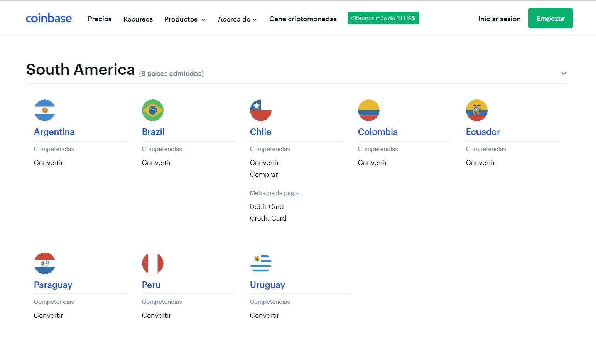Click the Argentina flag icon

(44, 110)
